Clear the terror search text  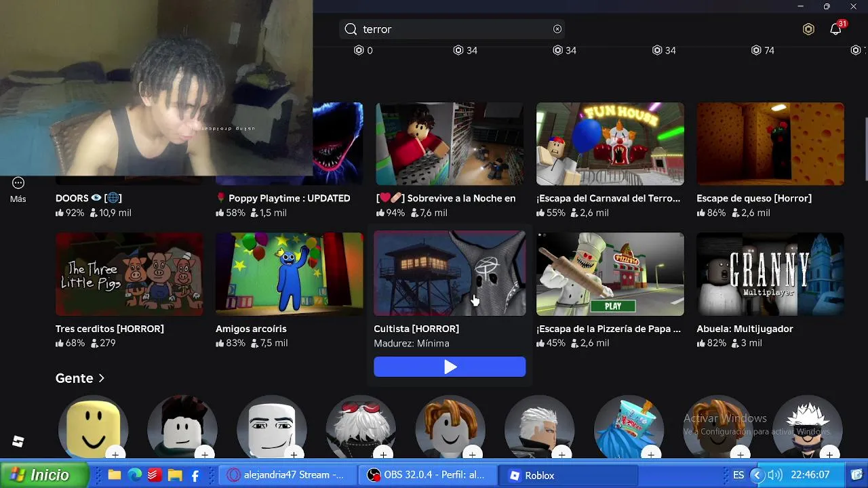tap(557, 29)
